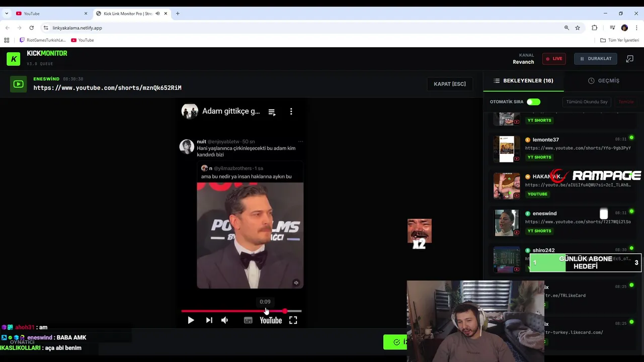This screenshot has width=644, height=362.
Task: Seek the video progress bar
Action: point(242,311)
